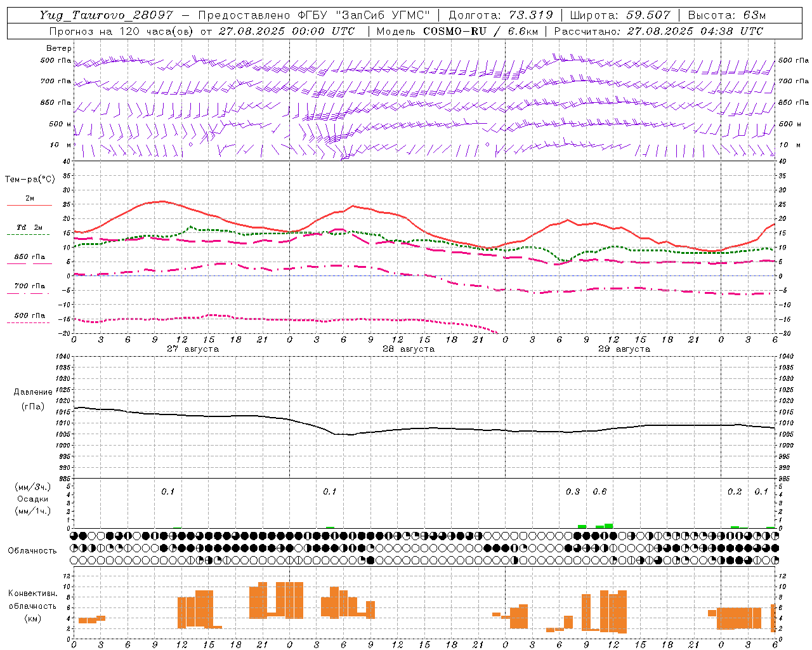Click the red 2м temperature legend line

click(x=29, y=205)
